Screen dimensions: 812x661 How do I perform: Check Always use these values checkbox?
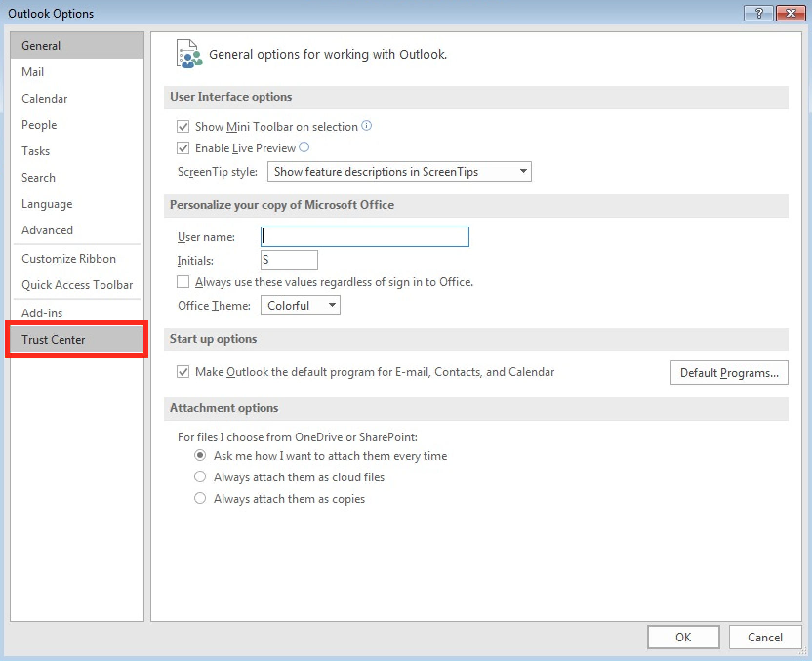click(x=183, y=282)
